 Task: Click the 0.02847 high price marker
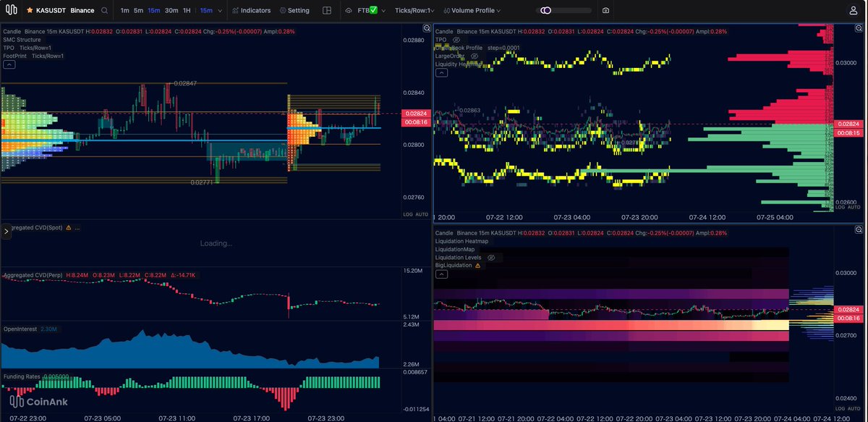click(x=186, y=84)
